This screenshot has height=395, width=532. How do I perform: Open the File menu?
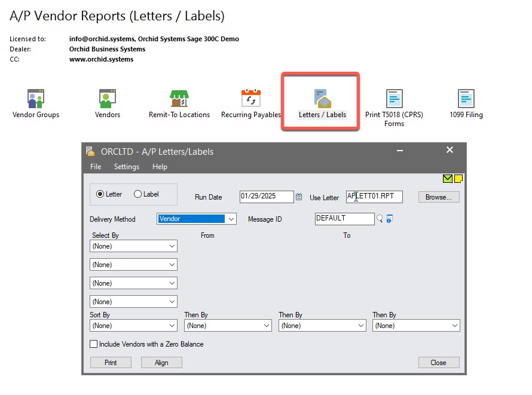coord(96,167)
